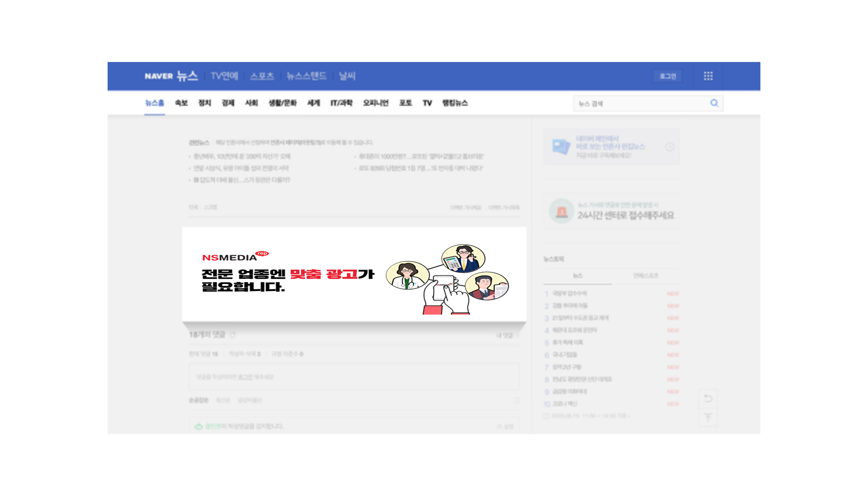Open the rank 2 trending topic
868x496 pixels.
569,306
